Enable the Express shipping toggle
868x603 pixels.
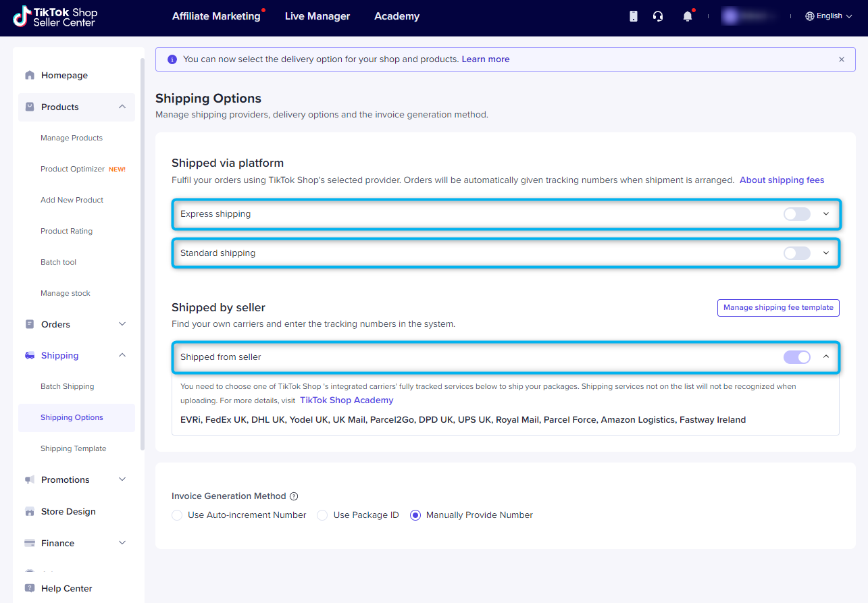coord(796,214)
